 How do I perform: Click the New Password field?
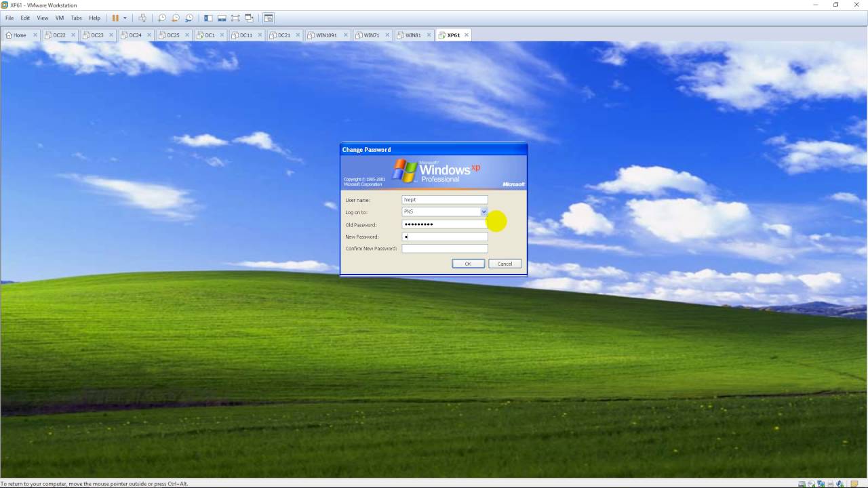(445, 237)
